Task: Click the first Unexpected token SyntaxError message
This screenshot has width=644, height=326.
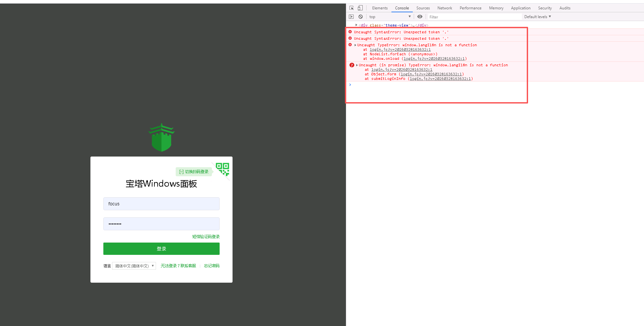Action: coord(401,32)
